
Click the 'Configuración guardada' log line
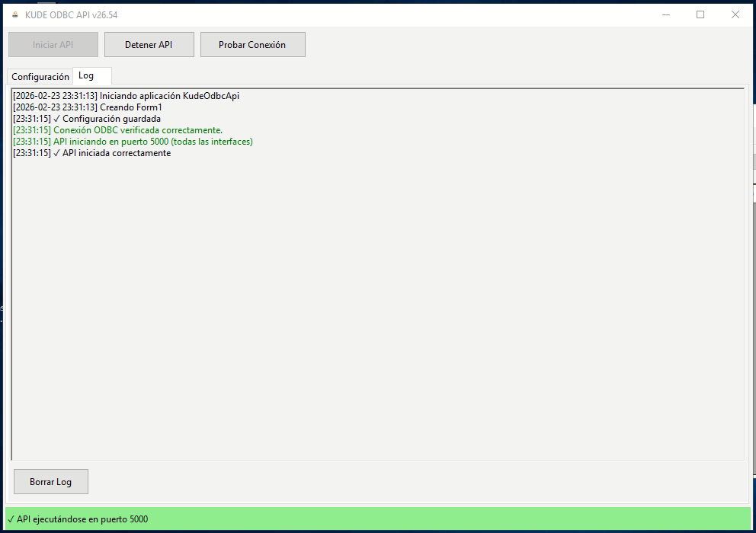tap(88, 119)
